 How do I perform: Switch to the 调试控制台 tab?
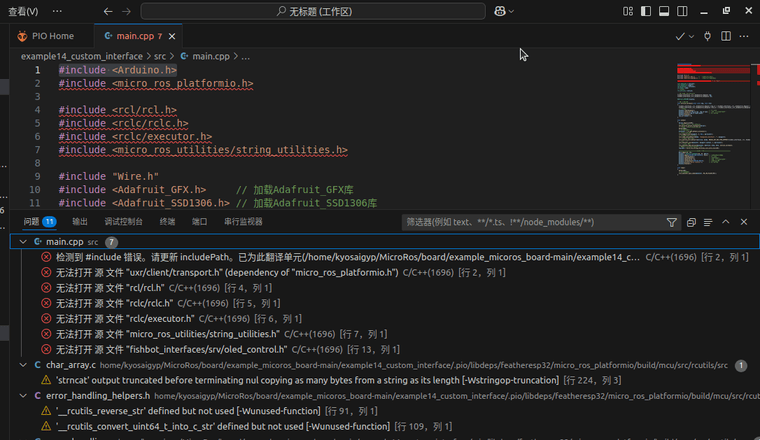coord(124,221)
